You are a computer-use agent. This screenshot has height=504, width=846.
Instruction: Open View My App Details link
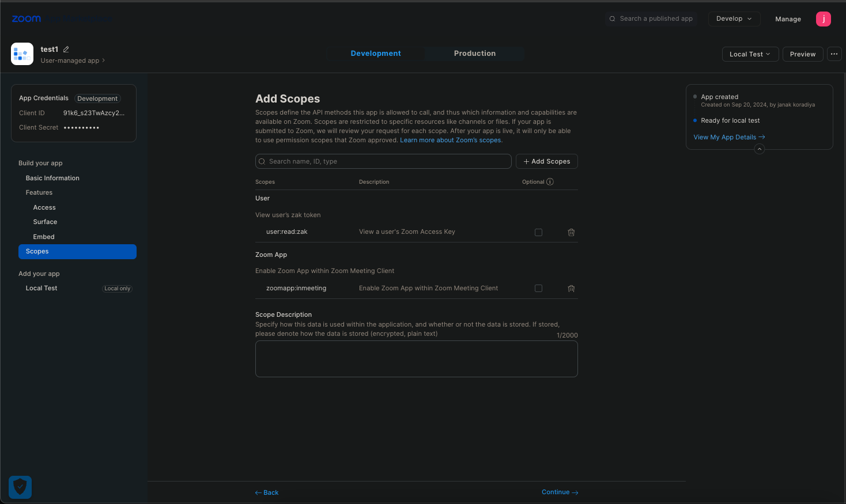click(729, 137)
